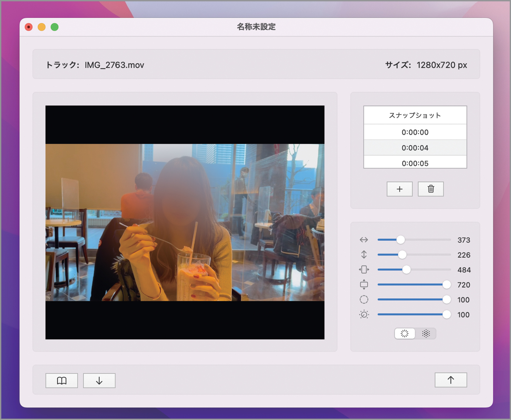Viewport: 511px width, 420px height.
Task: Click the slider handle set to 720
Action: tap(446, 285)
